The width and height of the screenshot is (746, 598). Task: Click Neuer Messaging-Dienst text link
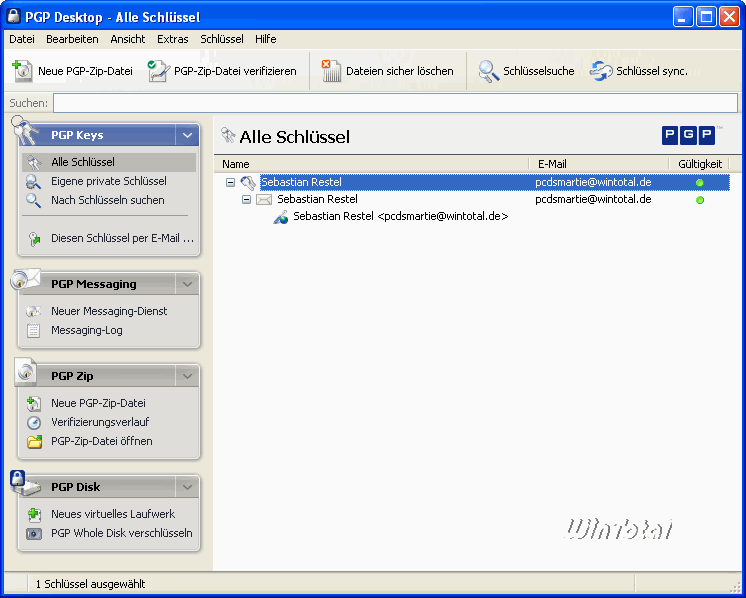tap(109, 311)
